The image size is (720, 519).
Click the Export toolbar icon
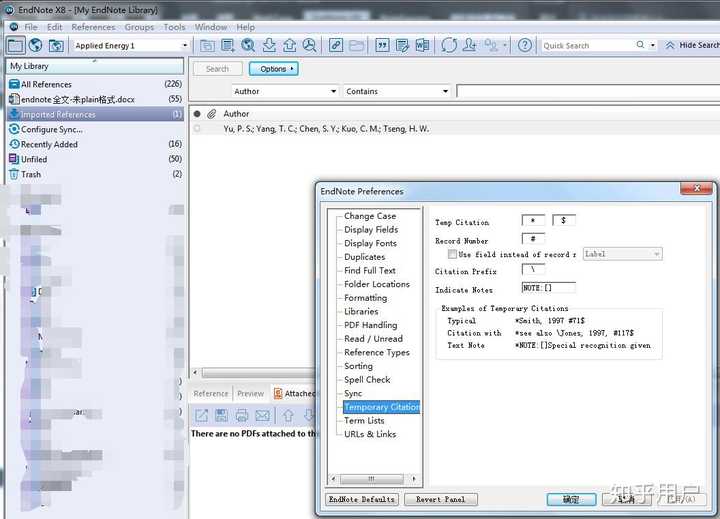289,45
